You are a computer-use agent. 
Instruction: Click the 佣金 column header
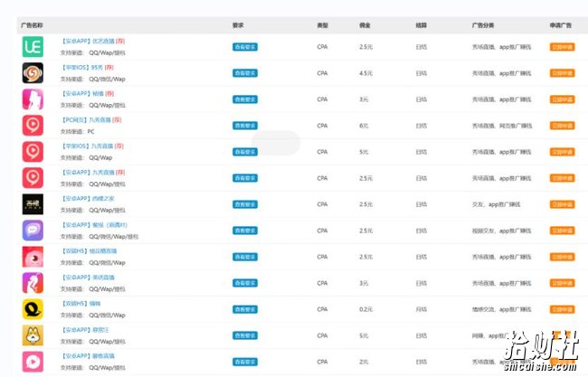tap(365, 25)
